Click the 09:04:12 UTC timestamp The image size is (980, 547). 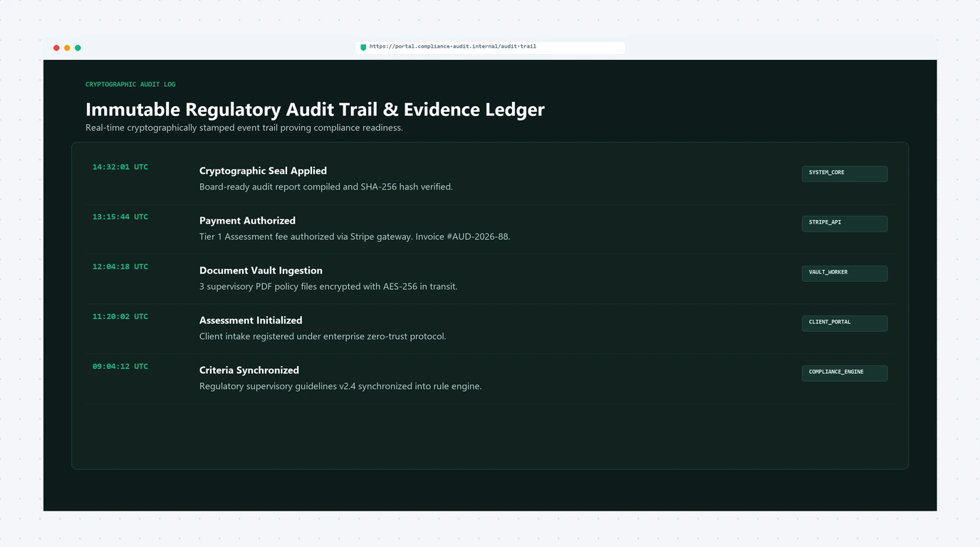click(x=120, y=367)
